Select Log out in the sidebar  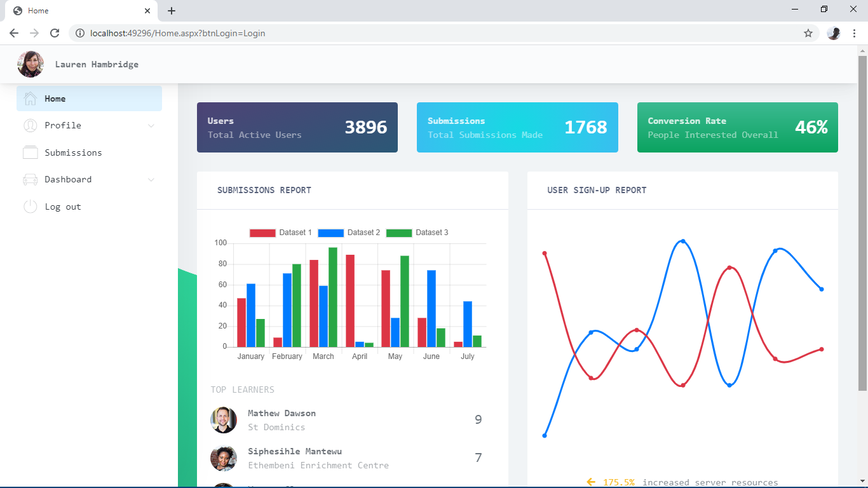pyautogui.click(x=89, y=207)
